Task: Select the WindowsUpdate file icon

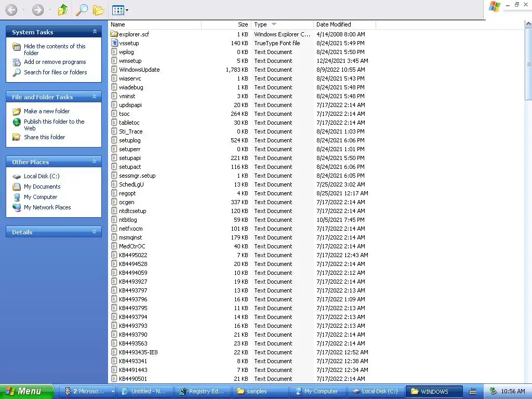Action: tap(114, 70)
